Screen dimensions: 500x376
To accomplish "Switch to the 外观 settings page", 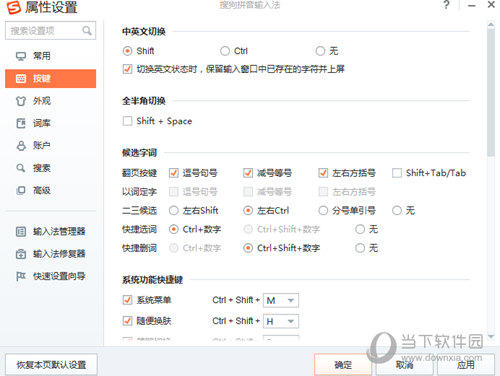I will point(51,101).
